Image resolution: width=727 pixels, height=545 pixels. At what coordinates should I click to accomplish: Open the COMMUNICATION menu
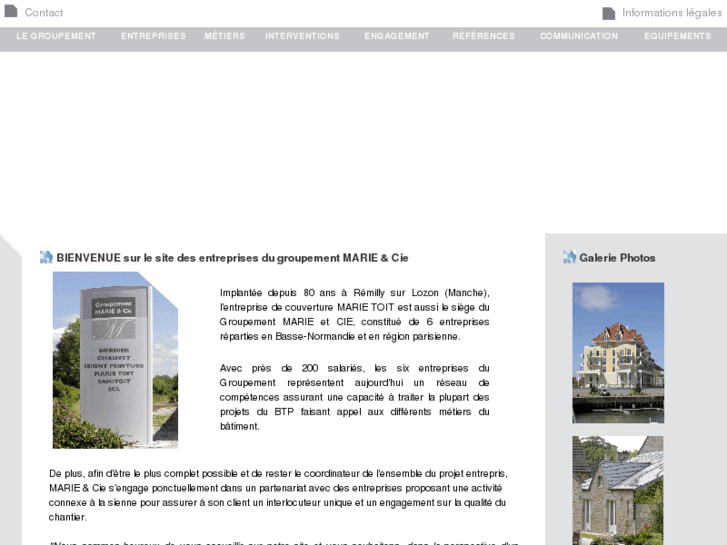[x=579, y=36]
